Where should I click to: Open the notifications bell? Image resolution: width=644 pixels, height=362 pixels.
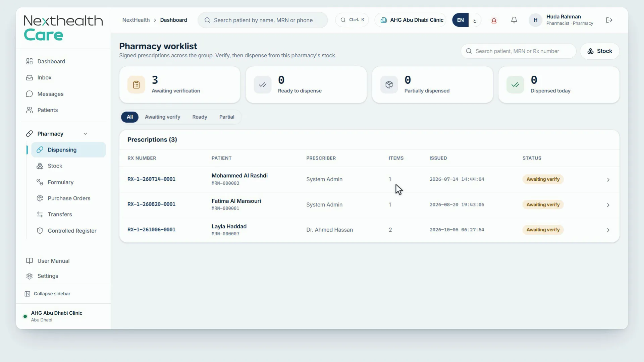point(514,20)
